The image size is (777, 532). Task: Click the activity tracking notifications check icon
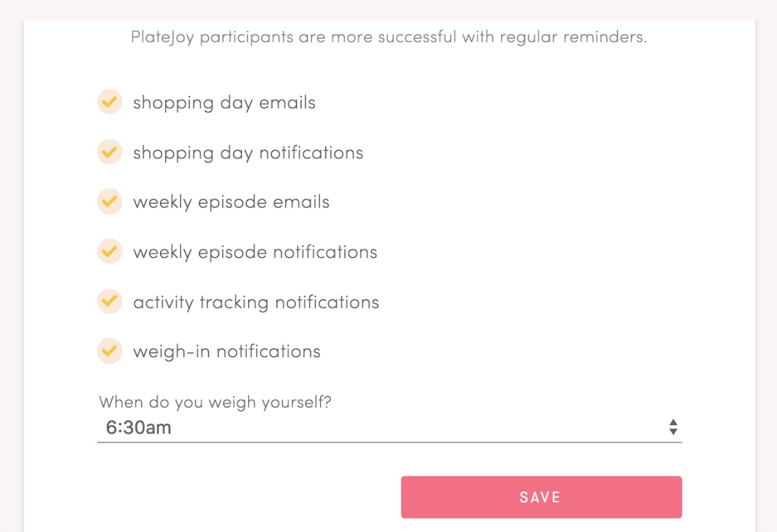pos(109,301)
